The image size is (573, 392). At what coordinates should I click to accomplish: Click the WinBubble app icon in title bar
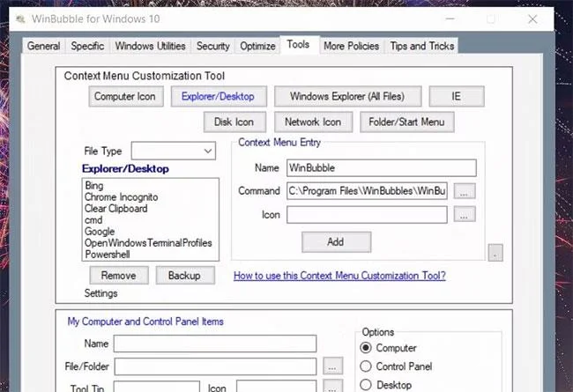tap(20, 19)
